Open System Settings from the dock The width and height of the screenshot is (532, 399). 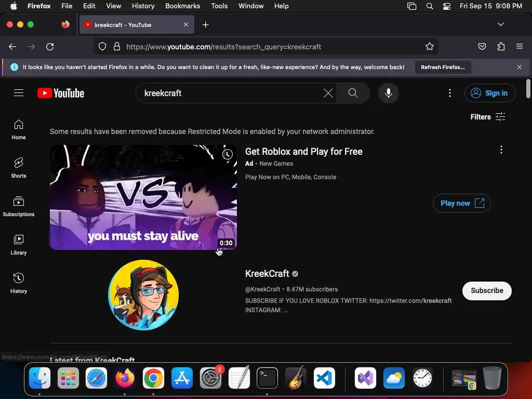(x=210, y=378)
